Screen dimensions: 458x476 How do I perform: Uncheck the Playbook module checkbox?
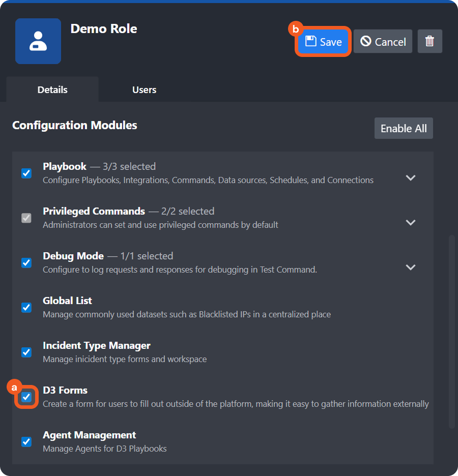tap(26, 173)
